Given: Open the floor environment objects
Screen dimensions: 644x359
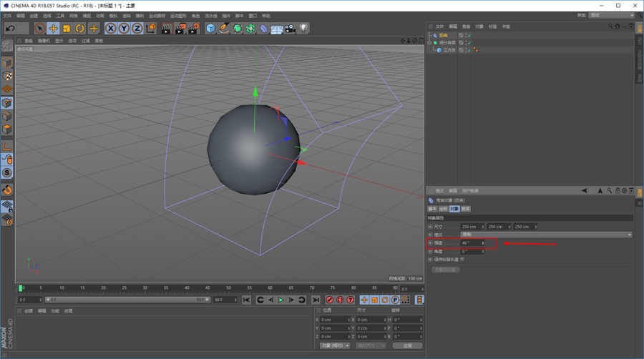Looking at the screenshot, I should [277, 29].
